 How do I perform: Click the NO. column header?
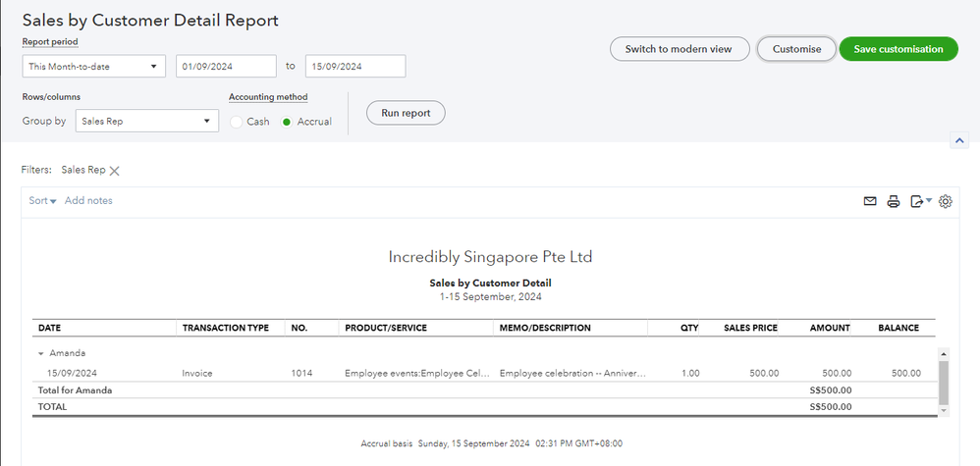299,328
